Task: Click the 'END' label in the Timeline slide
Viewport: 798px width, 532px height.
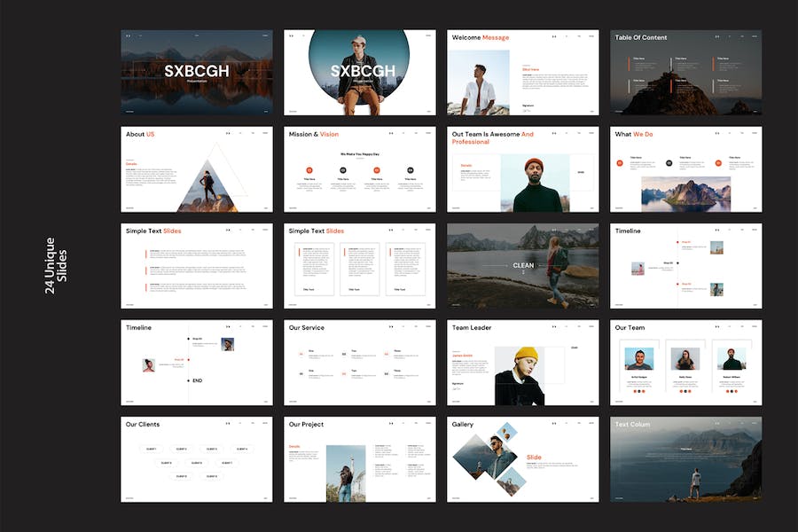Action: 198,380
